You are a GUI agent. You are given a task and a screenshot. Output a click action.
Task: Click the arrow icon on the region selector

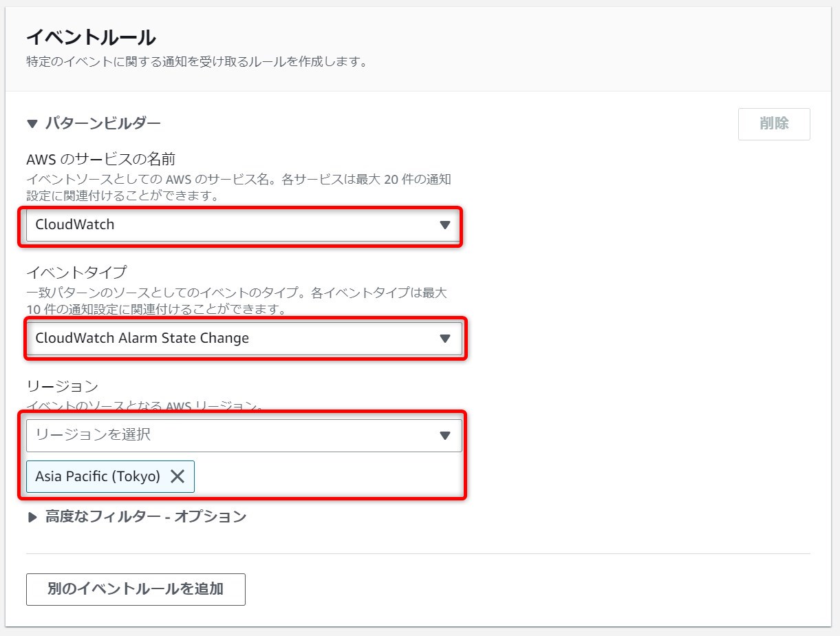[446, 434]
